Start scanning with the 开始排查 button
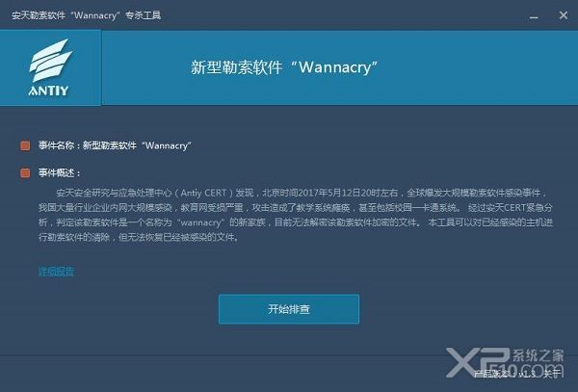Screen dimensions: 578x392 coord(289,309)
